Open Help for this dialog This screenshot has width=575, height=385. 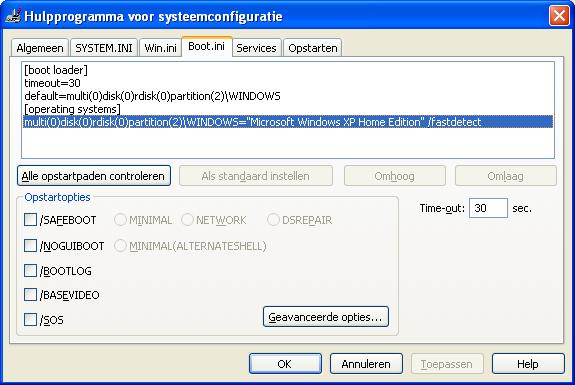pos(528,364)
